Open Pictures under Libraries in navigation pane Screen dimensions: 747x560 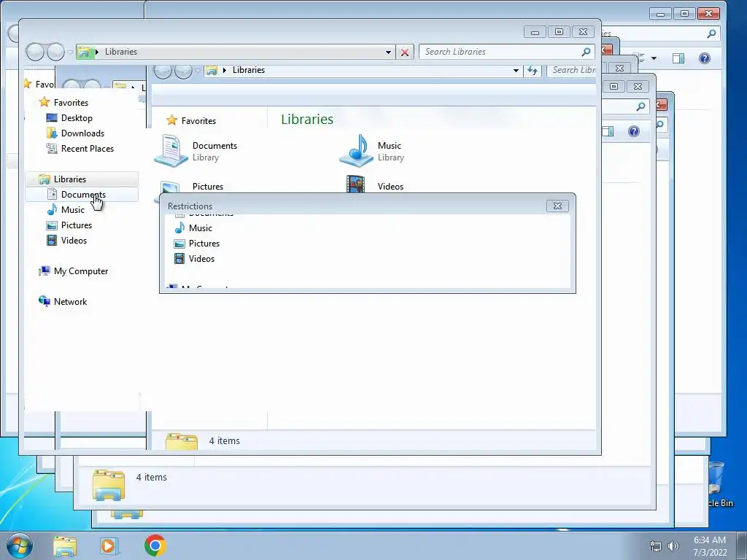pos(76,225)
